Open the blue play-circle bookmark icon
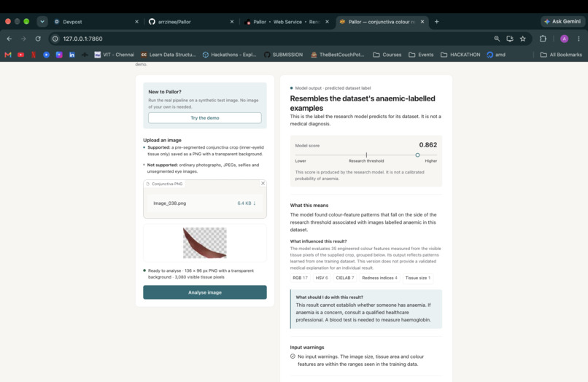Viewport: 588px width, 382px height. [x=46, y=55]
